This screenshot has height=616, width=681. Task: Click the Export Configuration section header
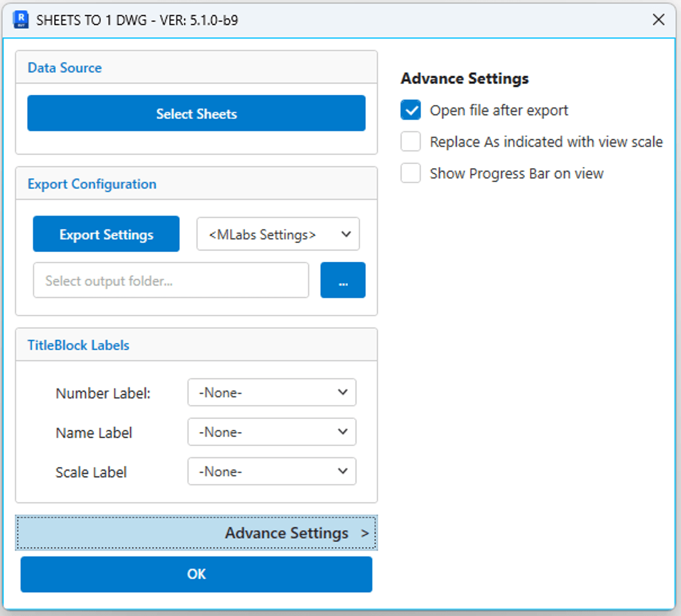(92, 184)
